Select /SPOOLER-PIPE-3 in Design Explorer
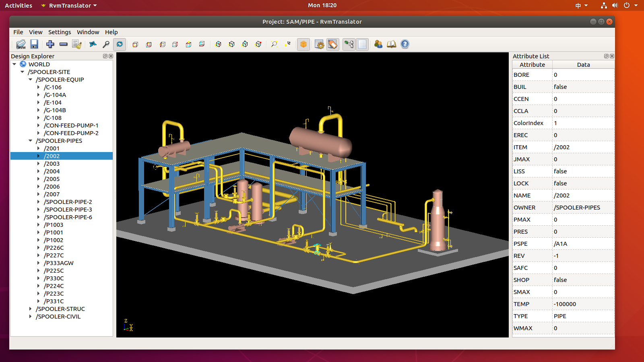 point(68,210)
